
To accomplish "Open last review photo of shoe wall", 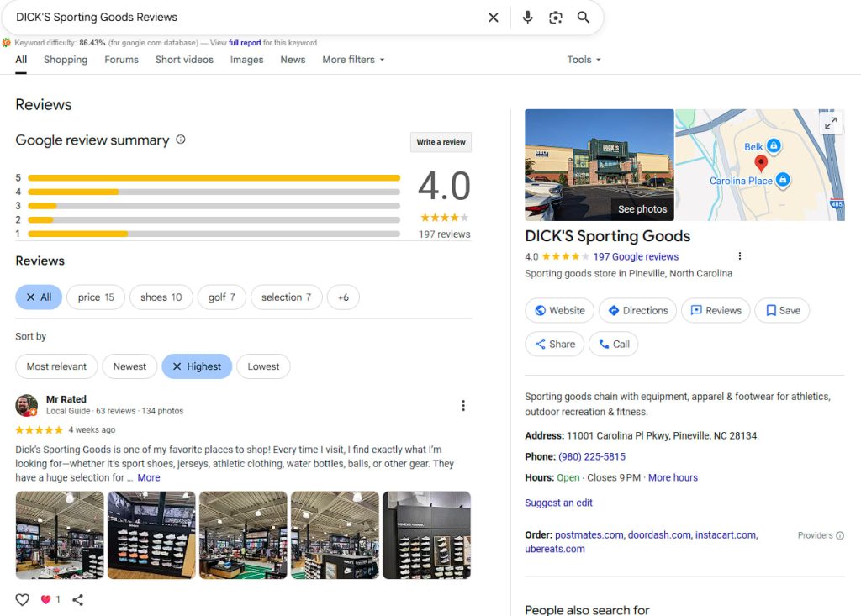I will [x=426, y=535].
